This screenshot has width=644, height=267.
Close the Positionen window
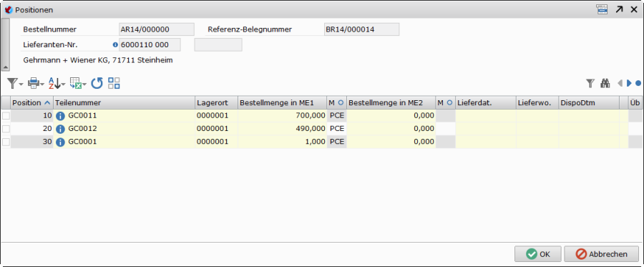tap(634, 9)
